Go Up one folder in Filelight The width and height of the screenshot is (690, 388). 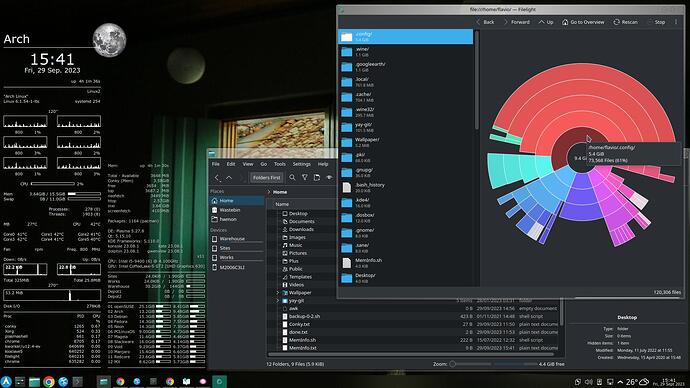coord(546,22)
